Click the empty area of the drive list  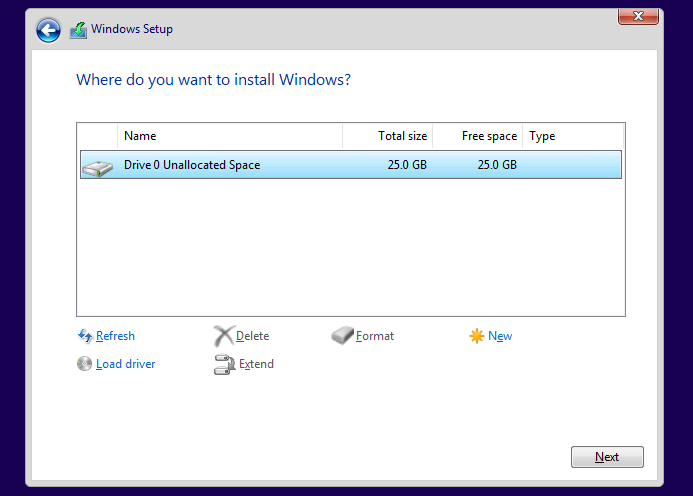pos(350,250)
